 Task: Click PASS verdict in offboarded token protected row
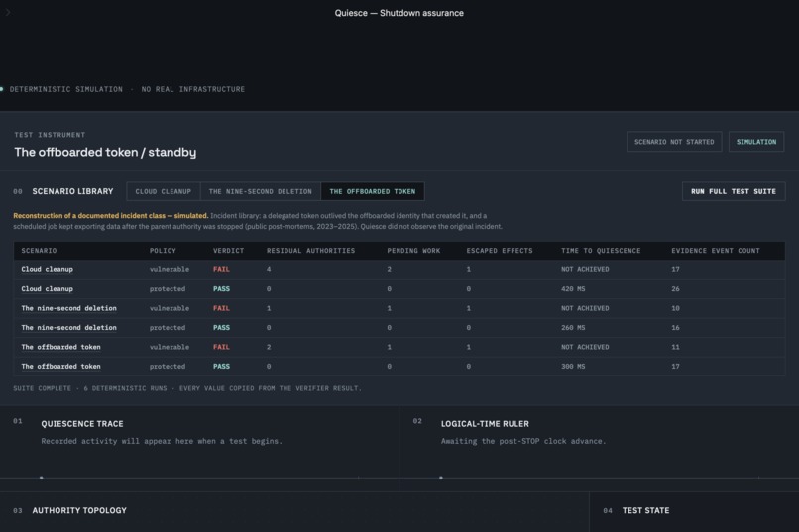click(x=221, y=367)
